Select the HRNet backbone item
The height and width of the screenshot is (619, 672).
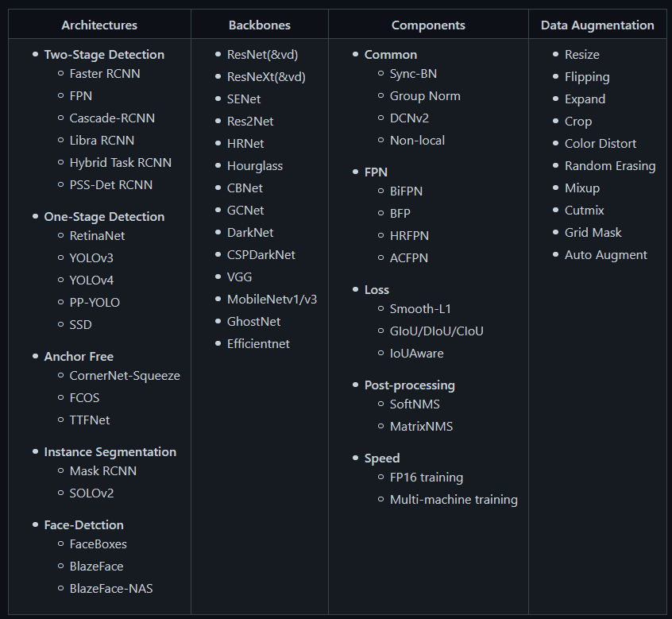tap(245, 144)
